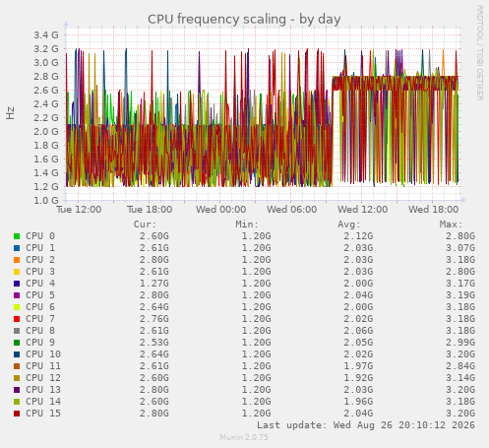
Task: Click the CPU 11 brown legend swatch
Action: click(x=17, y=366)
